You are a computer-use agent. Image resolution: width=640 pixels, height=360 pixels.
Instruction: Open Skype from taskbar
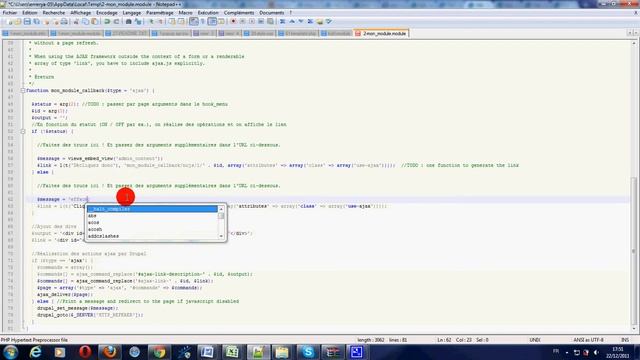tap(307, 352)
